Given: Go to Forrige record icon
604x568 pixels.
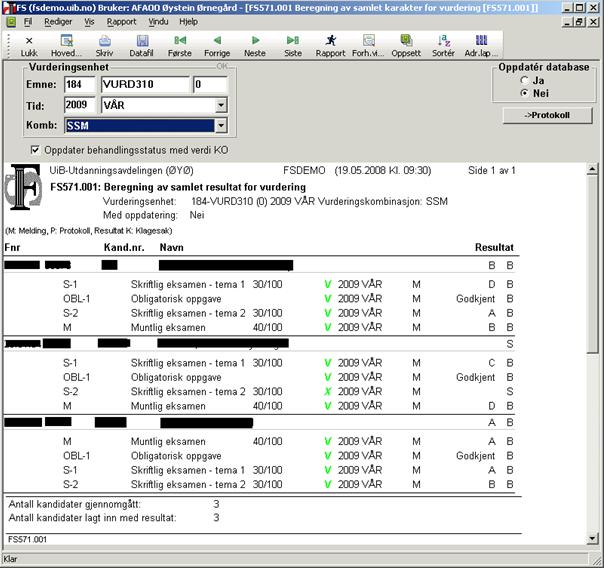Looking at the screenshot, I should 217,40.
